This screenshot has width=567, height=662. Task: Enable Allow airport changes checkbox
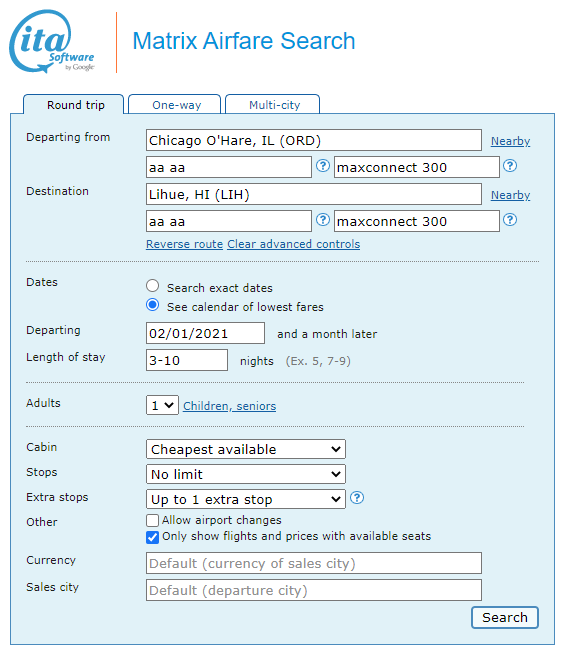click(x=152, y=520)
